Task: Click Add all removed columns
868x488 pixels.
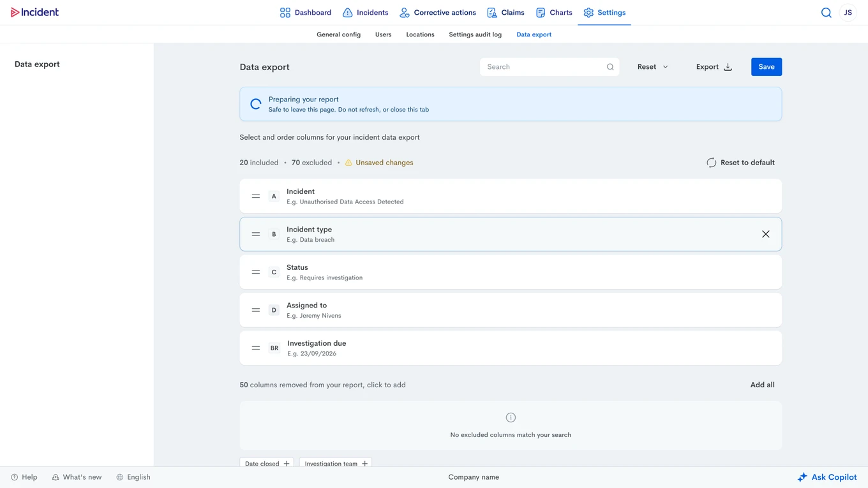Action: tap(763, 385)
